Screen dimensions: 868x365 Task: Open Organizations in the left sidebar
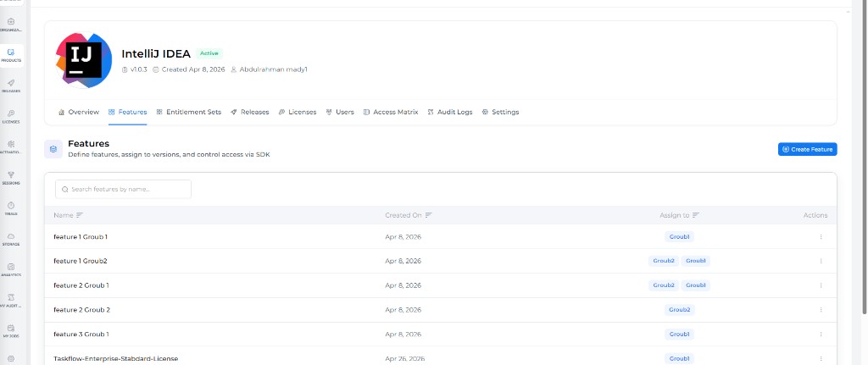pyautogui.click(x=11, y=25)
